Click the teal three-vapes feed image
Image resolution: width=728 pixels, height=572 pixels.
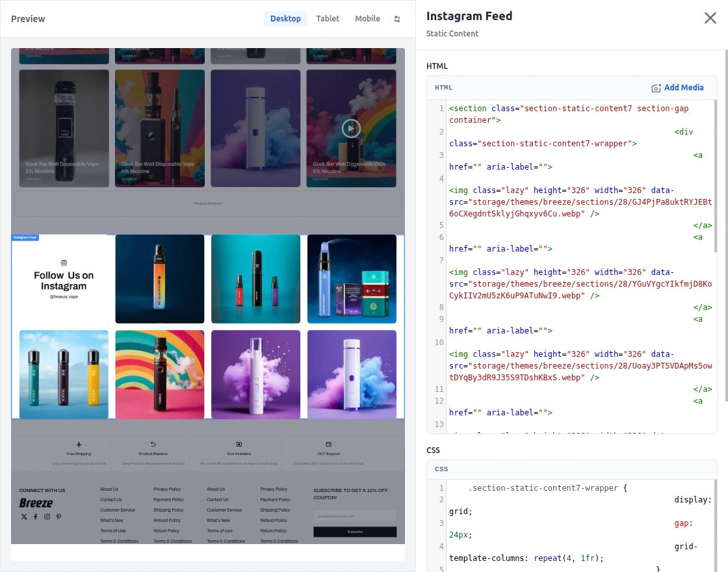click(256, 279)
